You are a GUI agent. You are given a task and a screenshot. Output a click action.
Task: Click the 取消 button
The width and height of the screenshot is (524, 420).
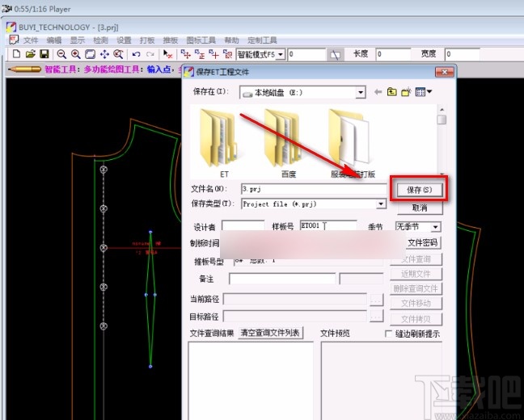point(420,208)
